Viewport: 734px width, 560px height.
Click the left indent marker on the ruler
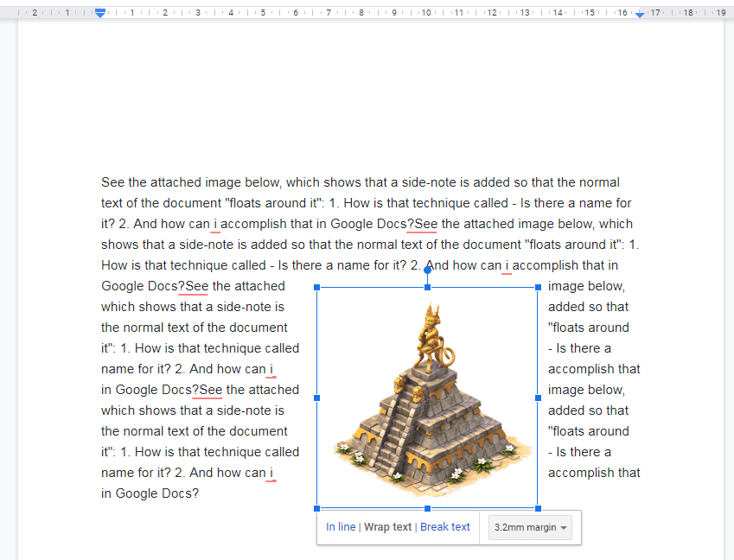(x=100, y=15)
